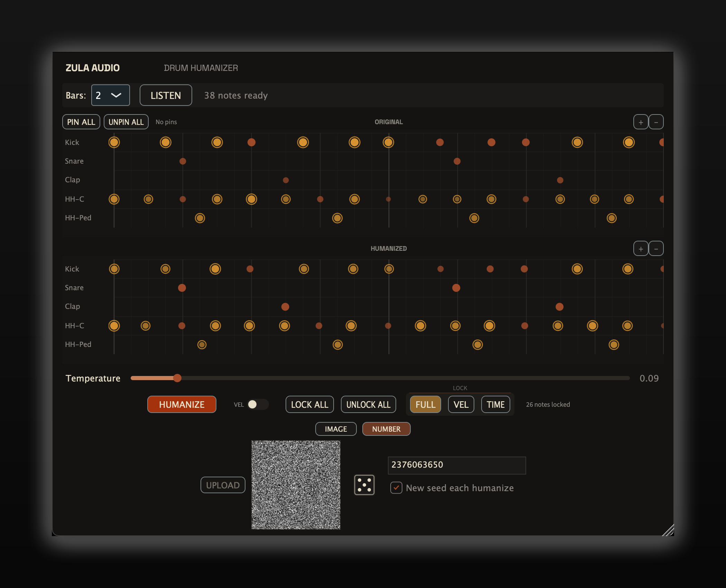This screenshot has width=726, height=588.
Task: Select the second Snare note in Humanized
Action: [456, 288]
